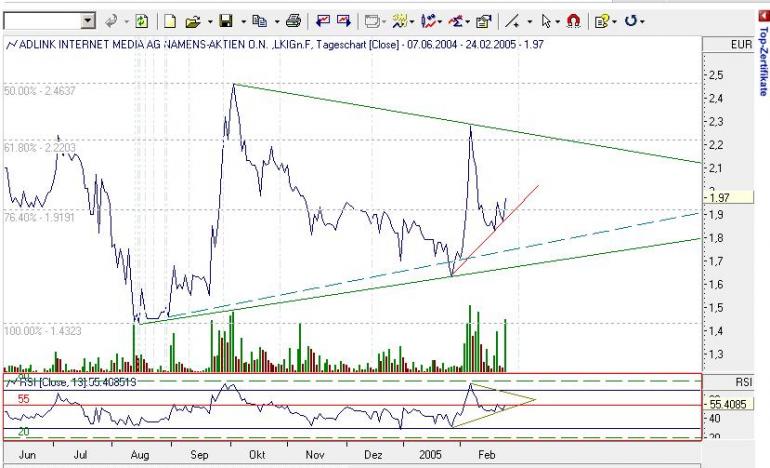Click the Sep label on time axis
The height and width of the screenshot is (468, 770).
pos(199,455)
